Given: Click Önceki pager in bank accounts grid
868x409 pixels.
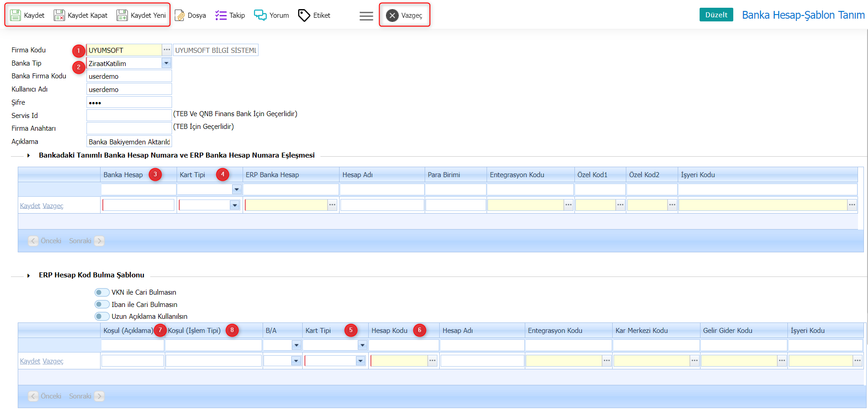Looking at the screenshot, I should tap(45, 241).
